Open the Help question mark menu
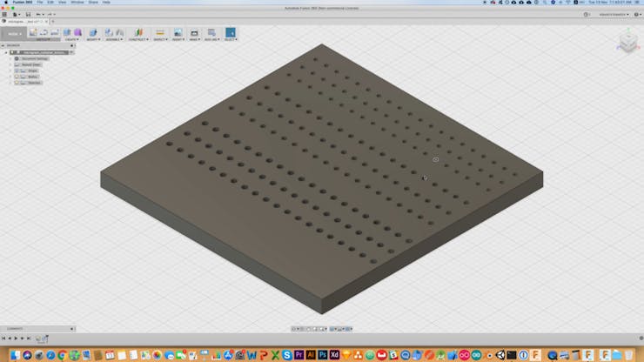The height and width of the screenshot is (362, 644). [x=637, y=15]
